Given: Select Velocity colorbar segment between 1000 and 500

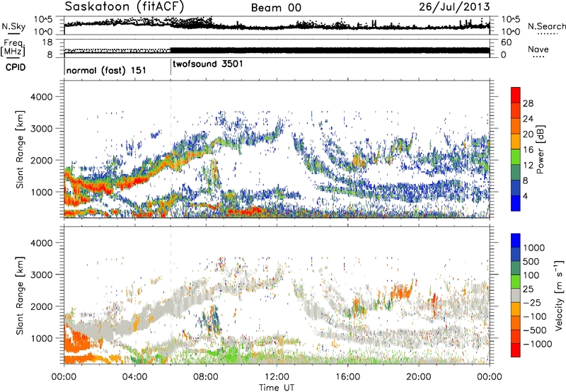Looking at the screenshot, I should pyautogui.click(x=516, y=254).
